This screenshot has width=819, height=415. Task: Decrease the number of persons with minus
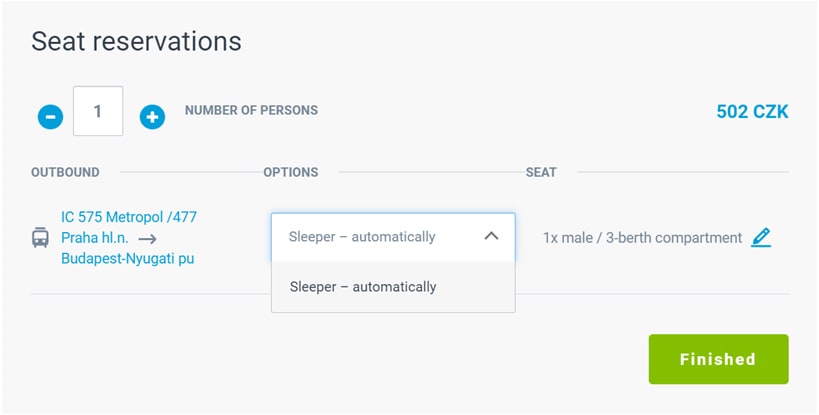[x=50, y=117]
